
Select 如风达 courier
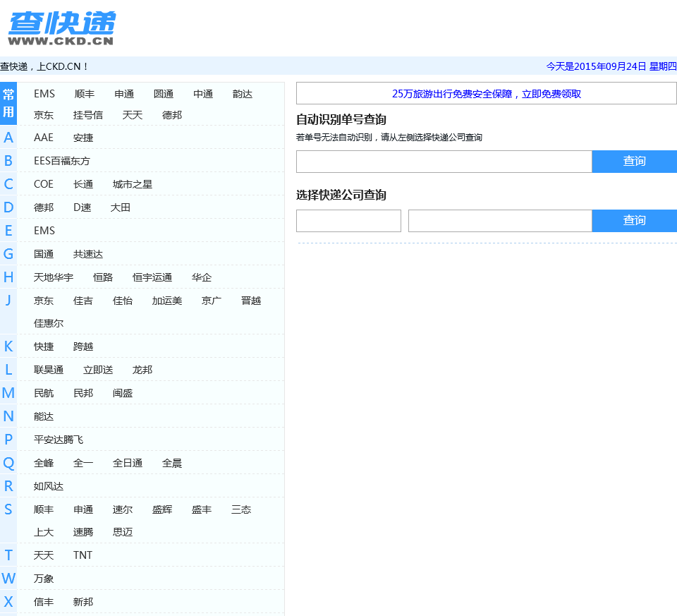49,486
